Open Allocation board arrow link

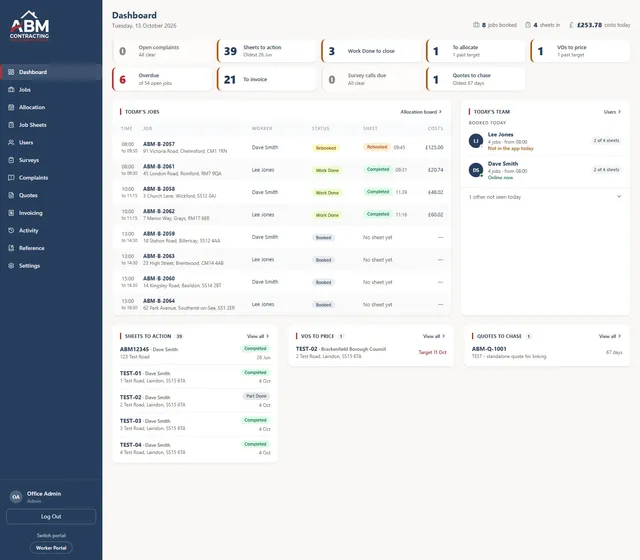(x=421, y=112)
